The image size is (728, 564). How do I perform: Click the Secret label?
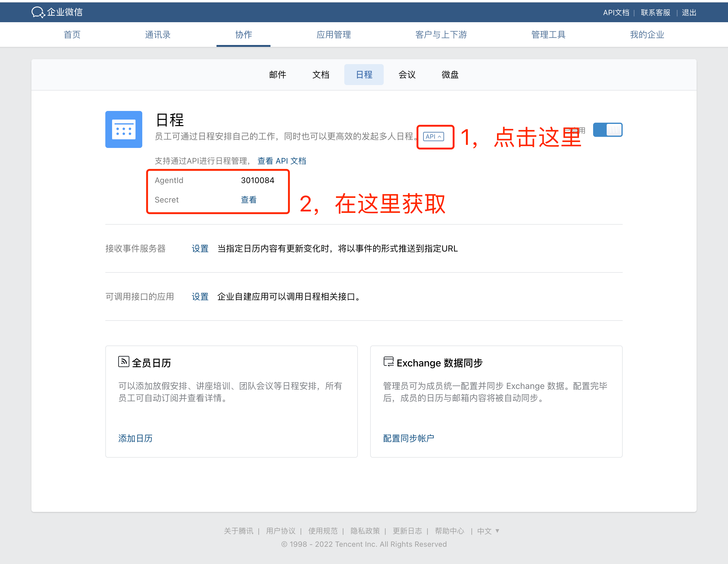(167, 200)
